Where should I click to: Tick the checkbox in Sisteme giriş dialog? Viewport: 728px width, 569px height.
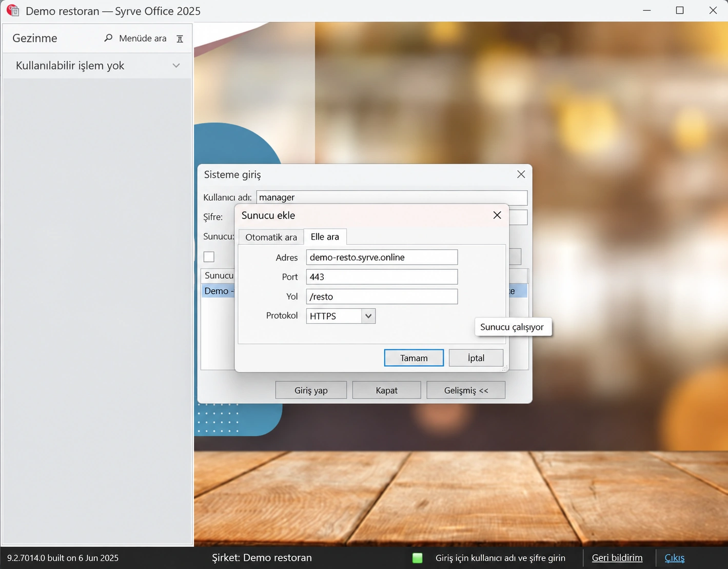pyautogui.click(x=209, y=257)
